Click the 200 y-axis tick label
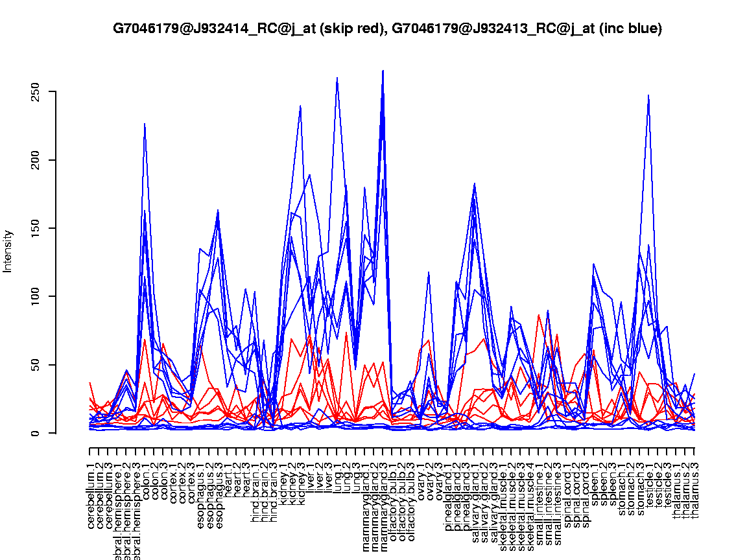 [x=38, y=160]
